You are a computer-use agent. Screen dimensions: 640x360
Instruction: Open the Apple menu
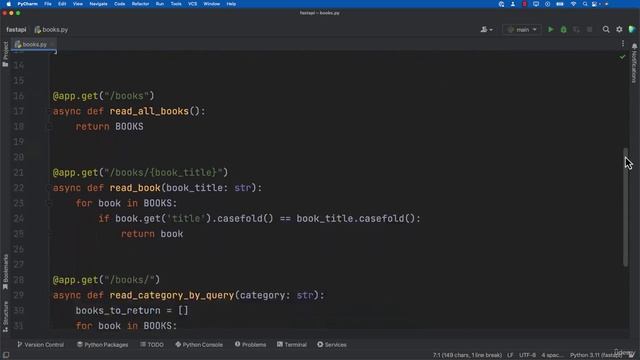click(8, 4)
